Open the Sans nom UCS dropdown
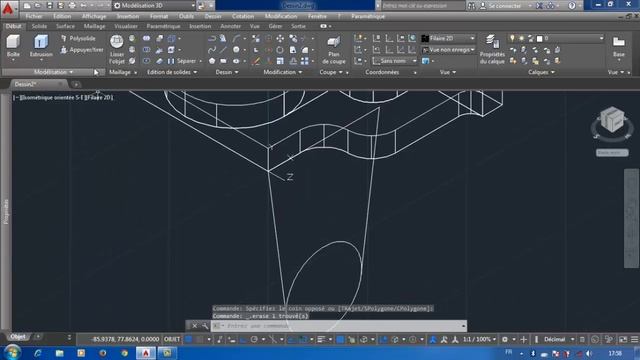Image resolution: width=640 pixels, height=360 pixels. 395,61
